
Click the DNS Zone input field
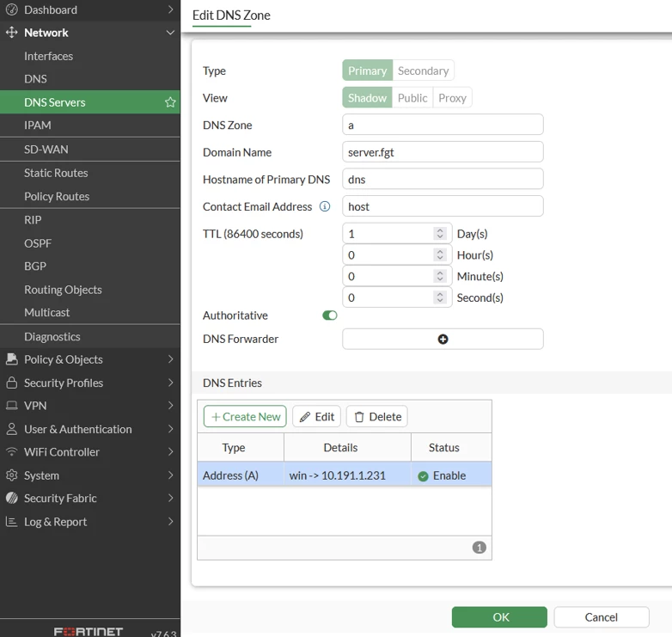[x=443, y=125]
